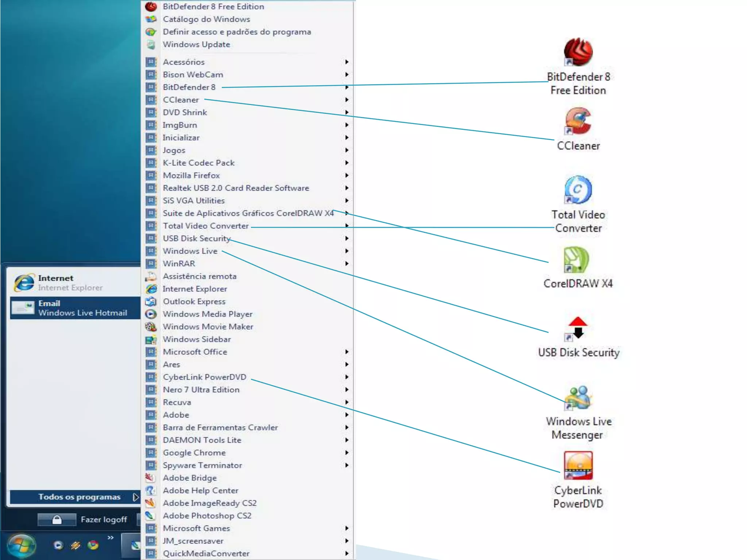The image size is (747, 560).
Task: Click the Windows Start orb
Action: coord(22,546)
